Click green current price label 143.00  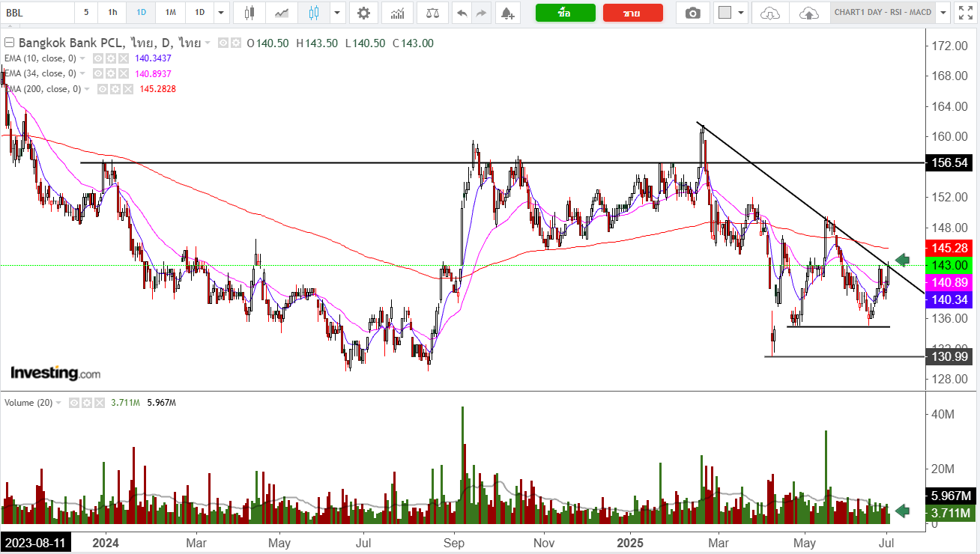[x=951, y=265]
